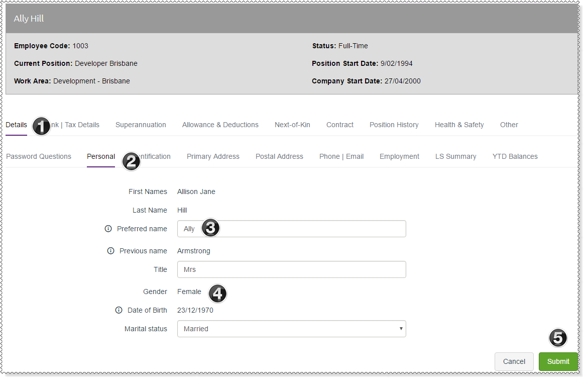This screenshot has width=588, height=382.
Task: Switch to the Superannuation tab
Action: [x=141, y=125]
